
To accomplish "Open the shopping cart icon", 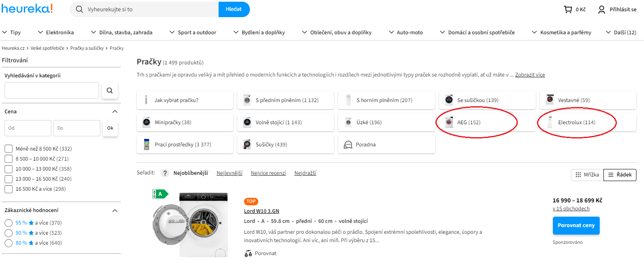I will pos(568,9).
